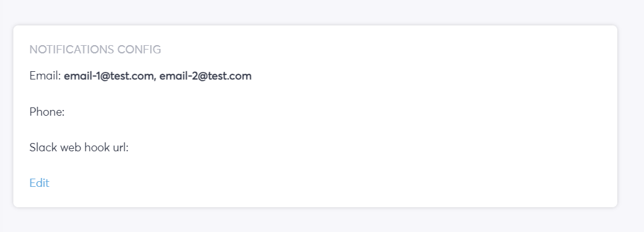Click the word web in the Slack label
Screen dimensions: 644x232
[70, 147]
